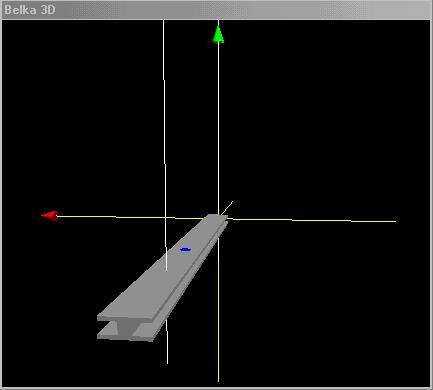Select the near-end face of the bottom flange
Viewport: 433px width, 390px height.
coord(125,338)
